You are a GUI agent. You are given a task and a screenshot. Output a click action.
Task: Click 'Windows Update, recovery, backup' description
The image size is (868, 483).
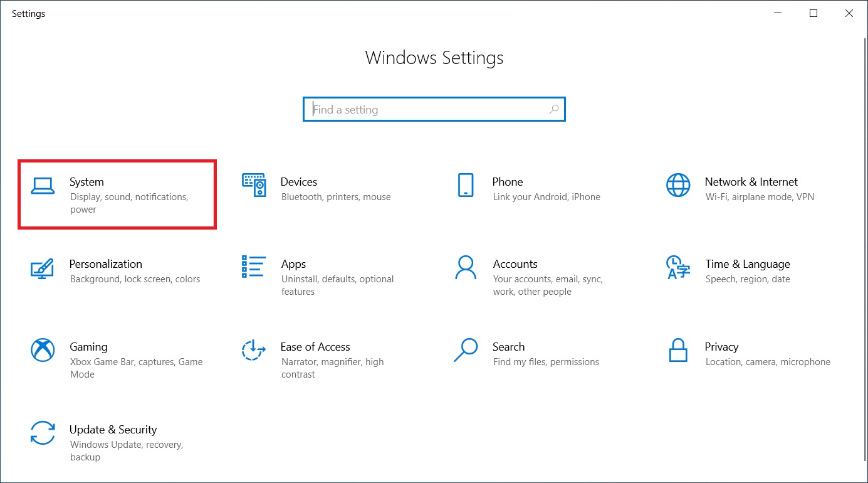tap(127, 451)
